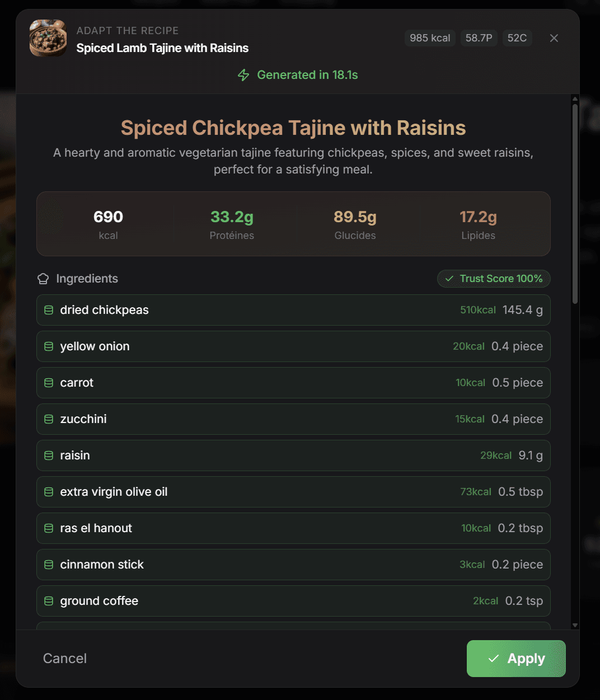Click the green icon on the raisin row

48,455
